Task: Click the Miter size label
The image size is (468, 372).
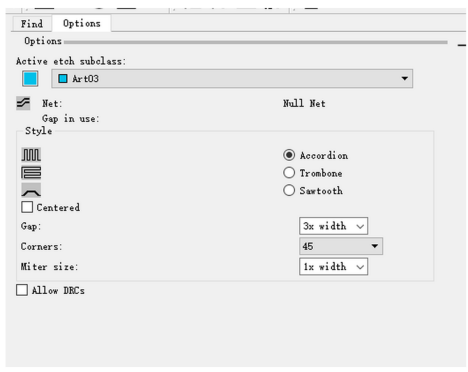Action: (x=49, y=267)
